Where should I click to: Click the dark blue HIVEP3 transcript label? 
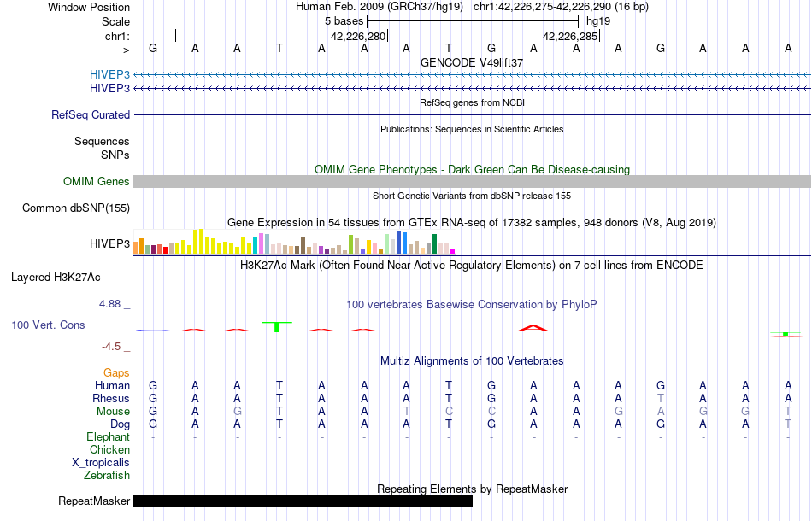point(109,89)
